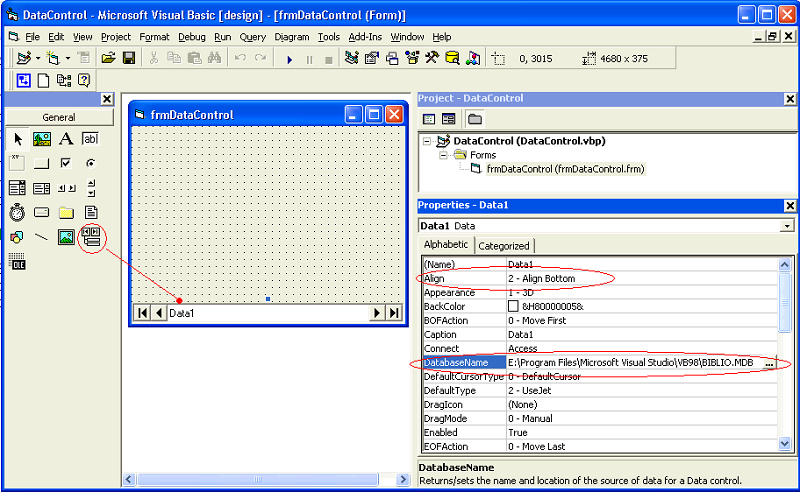Select the Frame tool in toolbox
The image size is (800, 492).
(17, 163)
